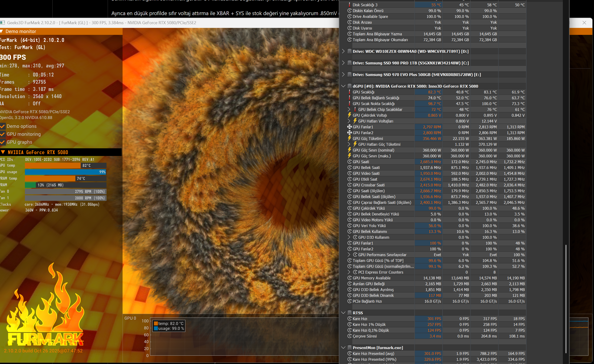
Task: Click the VRAM usage bar 13% (2165 MB)
Action: coord(66,185)
